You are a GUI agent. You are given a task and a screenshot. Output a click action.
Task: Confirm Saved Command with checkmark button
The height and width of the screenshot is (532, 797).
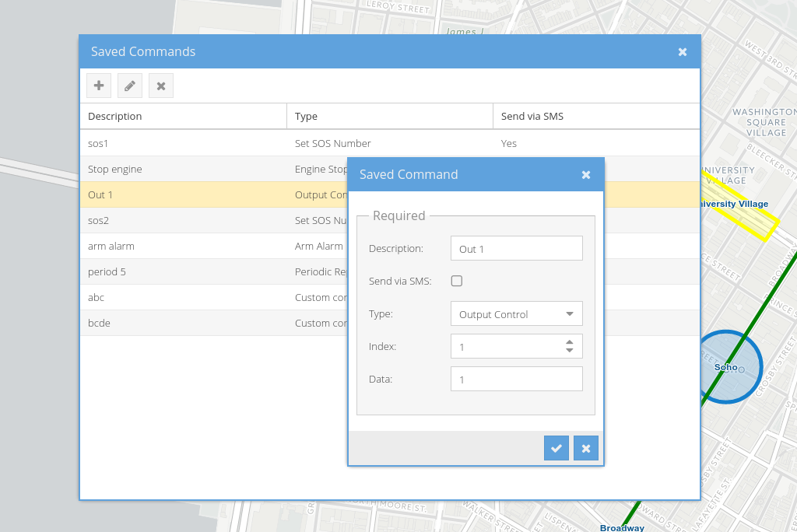pyautogui.click(x=556, y=448)
